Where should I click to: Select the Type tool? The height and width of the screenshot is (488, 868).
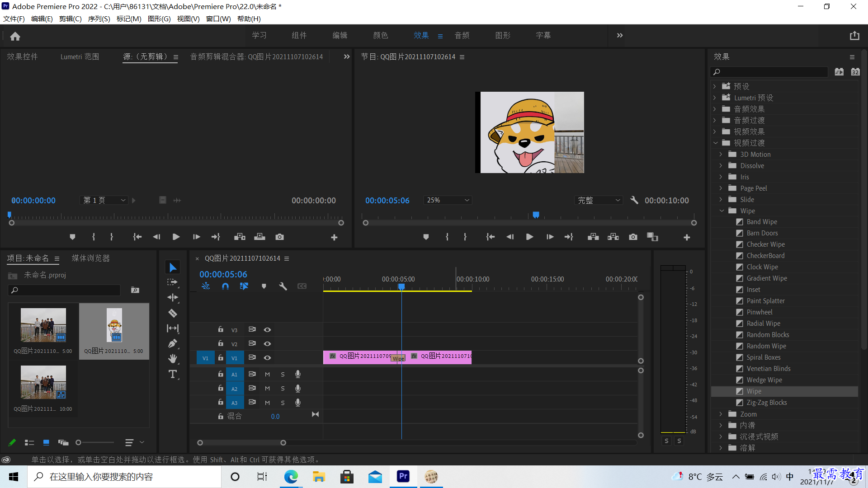pos(173,374)
